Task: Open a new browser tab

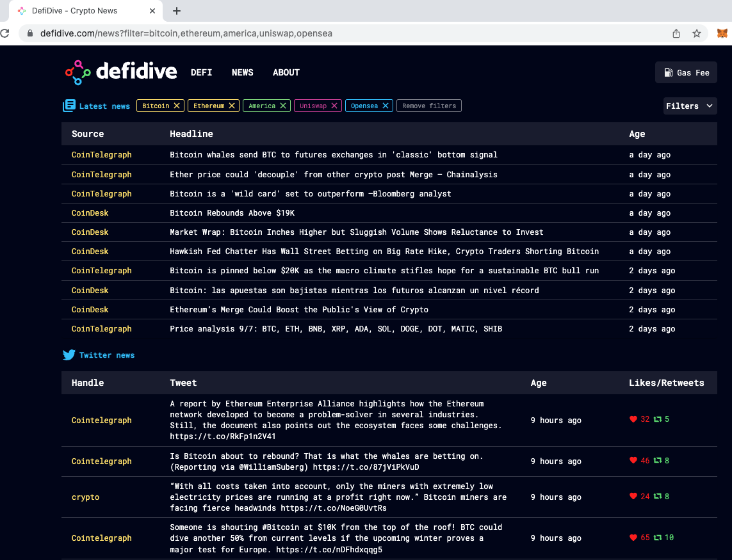Action: [177, 11]
